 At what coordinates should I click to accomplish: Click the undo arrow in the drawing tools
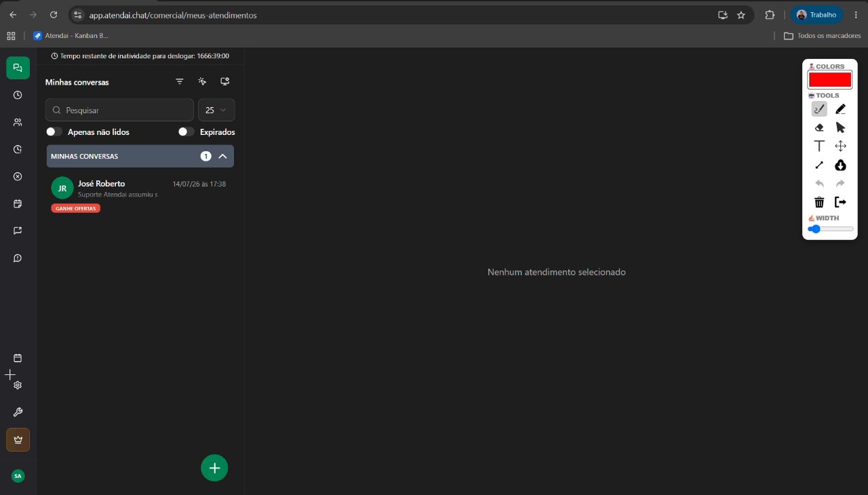point(819,184)
